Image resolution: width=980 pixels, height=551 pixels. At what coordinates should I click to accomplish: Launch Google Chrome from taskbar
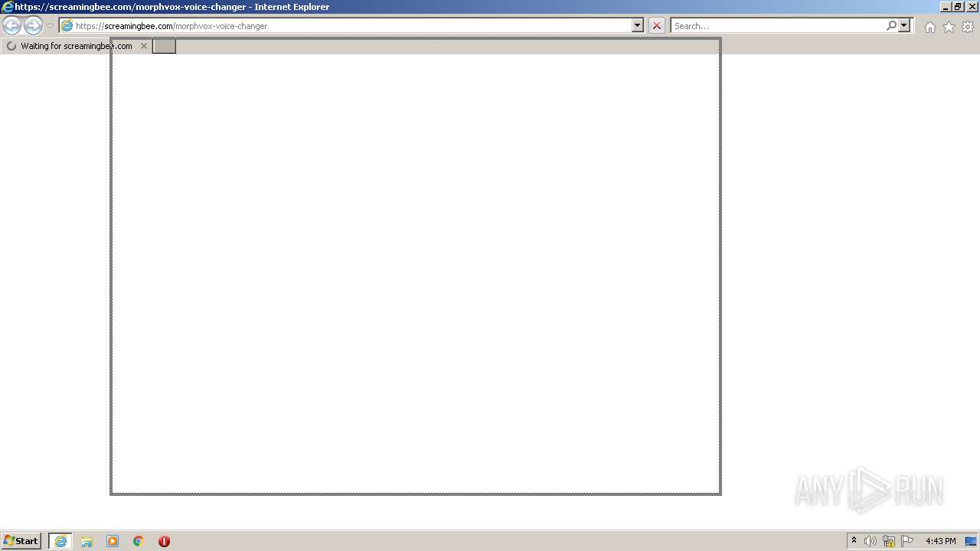click(139, 541)
